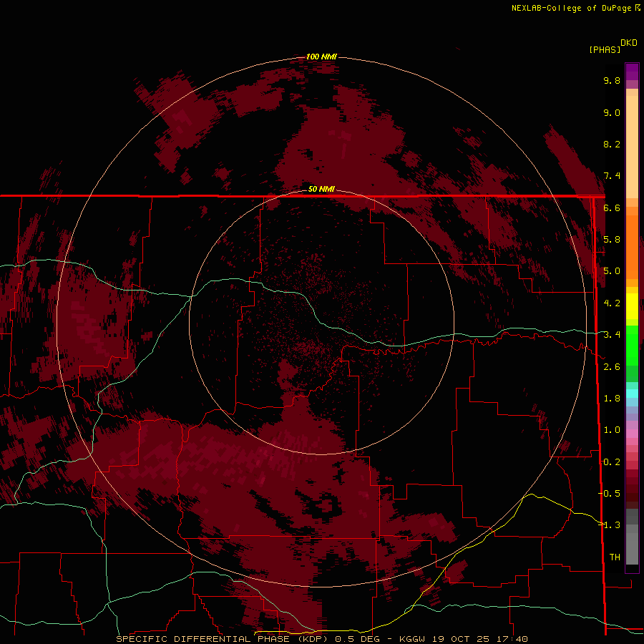Viewport: 644px width, 644px height.
Task: Click the -1.3 value on the color scale
Action: (610, 525)
